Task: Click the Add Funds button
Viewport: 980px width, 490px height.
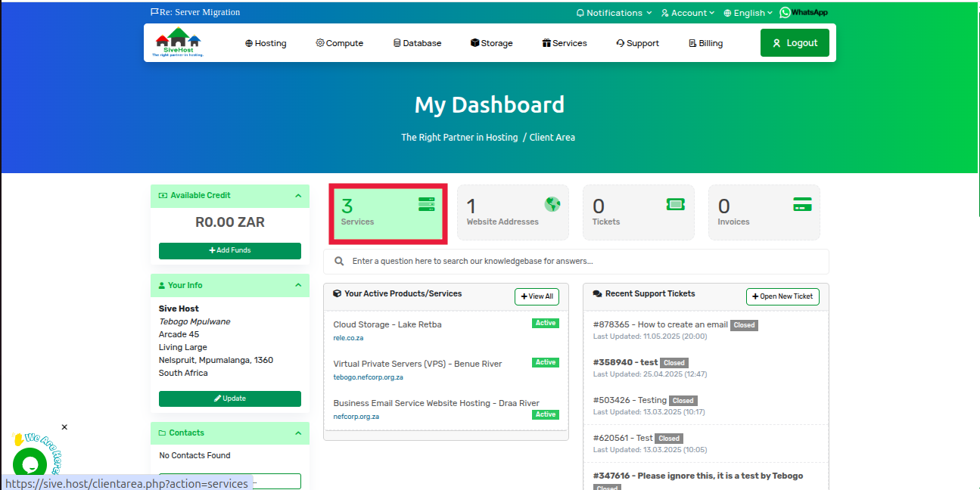Action: pyautogui.click(x=230, y=250)
